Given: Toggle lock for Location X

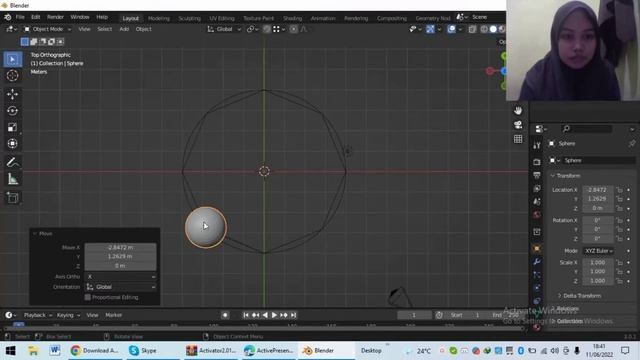Looking at the screenshot, I should pyautogui.click(x=620, y=190).
